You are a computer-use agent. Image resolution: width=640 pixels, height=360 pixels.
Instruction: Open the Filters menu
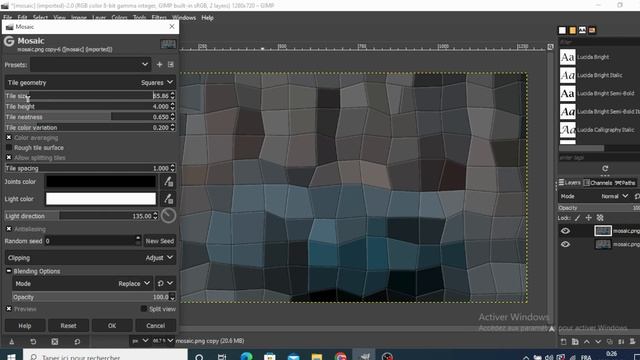(159, 18)
